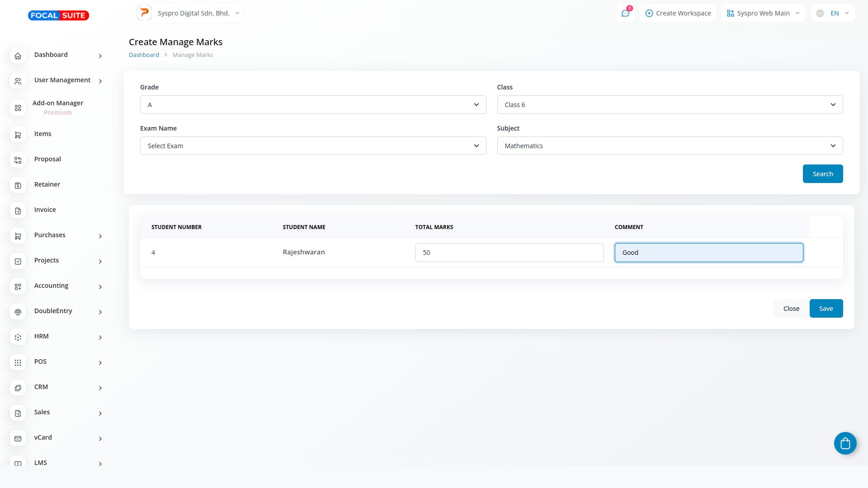Open the Grade dropdown

(x=313, y=105)
